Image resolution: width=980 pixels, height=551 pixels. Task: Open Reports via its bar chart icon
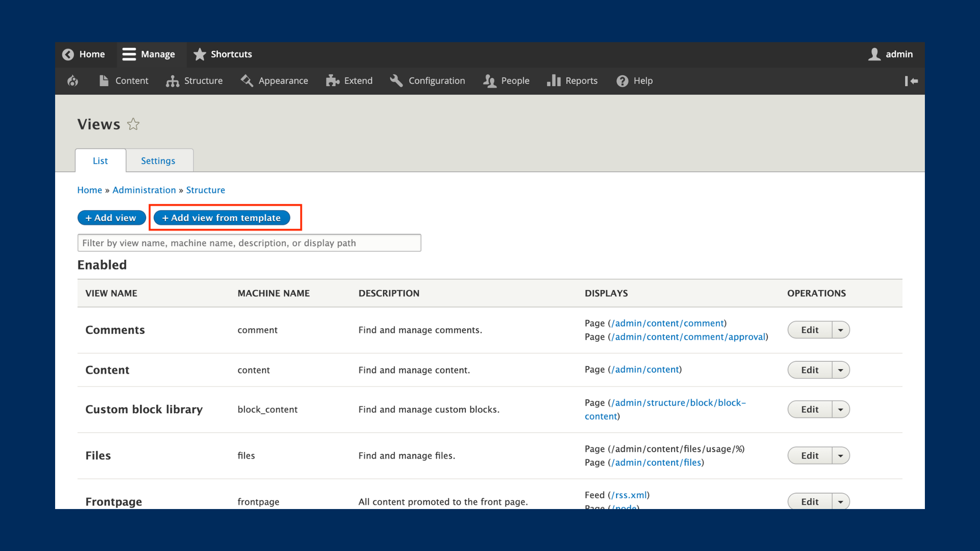tap(553, 81)
